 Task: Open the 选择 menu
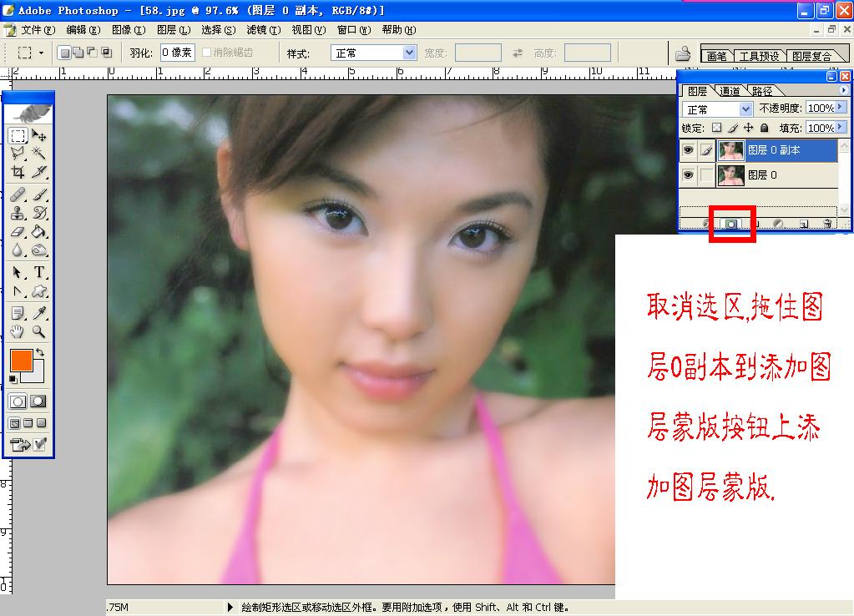pyautogui.click(x=219, y=30)
